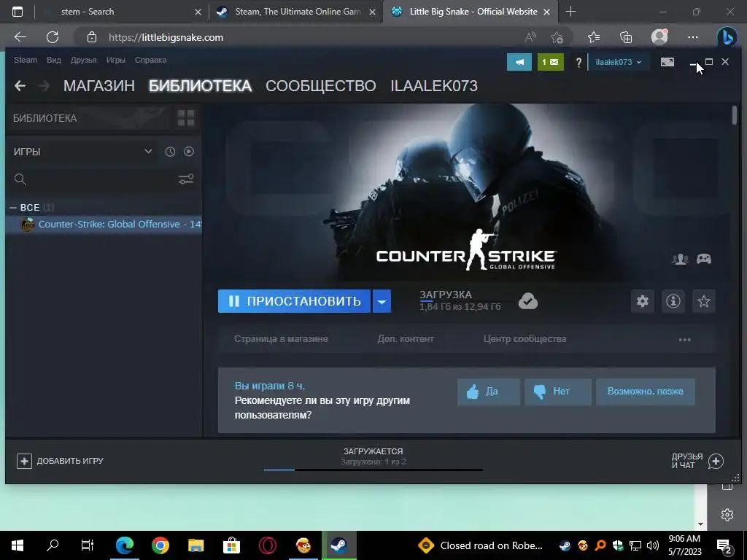Click the magnifier icon in library search
This screenshot has width=747, height=560.
20,179
